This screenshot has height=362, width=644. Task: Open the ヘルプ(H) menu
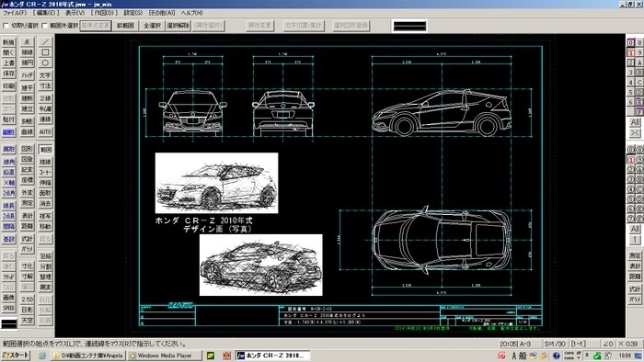[x=191, y=13]
